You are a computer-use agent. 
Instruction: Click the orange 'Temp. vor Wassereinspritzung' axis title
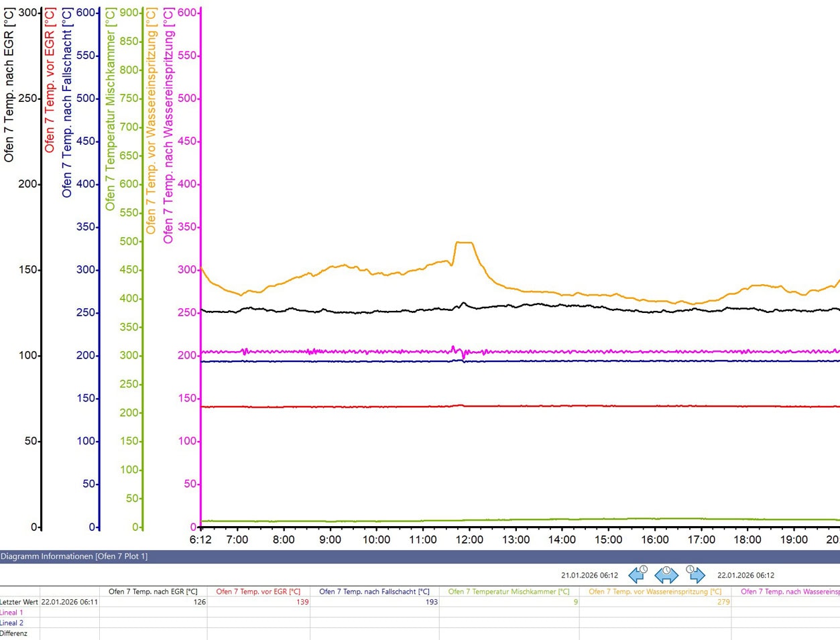point(151,121)
